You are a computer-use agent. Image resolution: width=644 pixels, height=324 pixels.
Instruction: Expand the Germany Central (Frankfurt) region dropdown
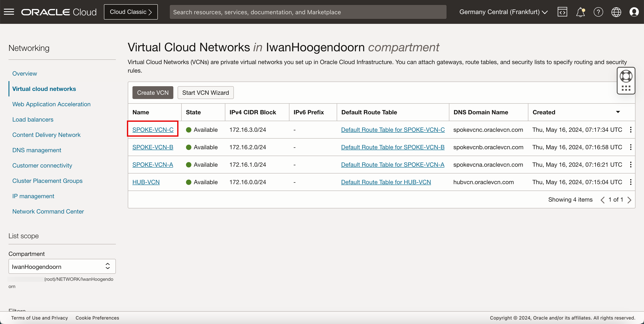pos(503,12)
